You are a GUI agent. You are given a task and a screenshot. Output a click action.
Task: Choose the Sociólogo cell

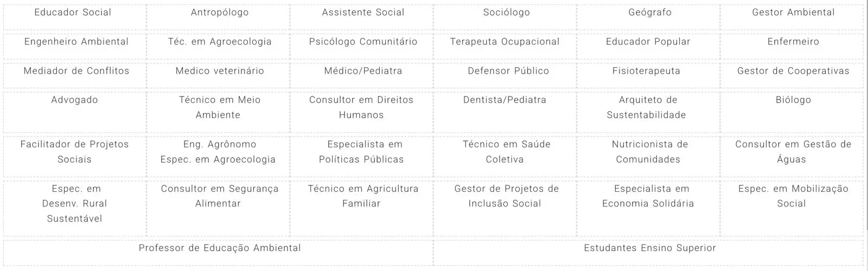[x=507, y=12]
